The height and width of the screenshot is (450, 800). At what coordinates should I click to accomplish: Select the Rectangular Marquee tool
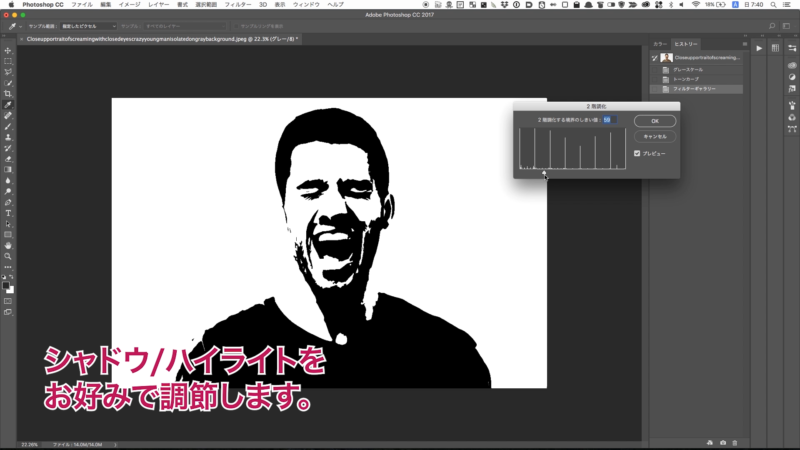coord(8,61)
